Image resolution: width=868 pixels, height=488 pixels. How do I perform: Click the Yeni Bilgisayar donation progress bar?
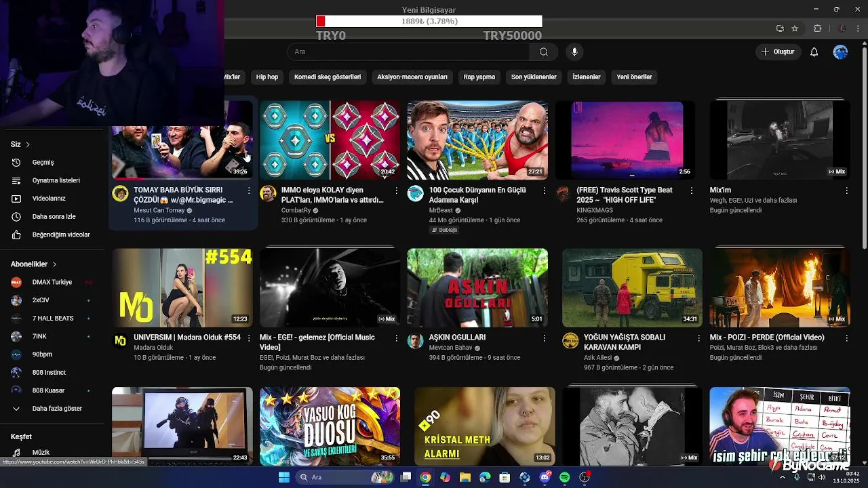tap(429, 21)
